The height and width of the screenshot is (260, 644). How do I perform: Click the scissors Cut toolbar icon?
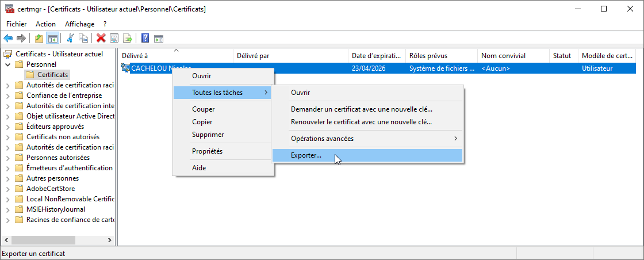(x=70, y=39)
